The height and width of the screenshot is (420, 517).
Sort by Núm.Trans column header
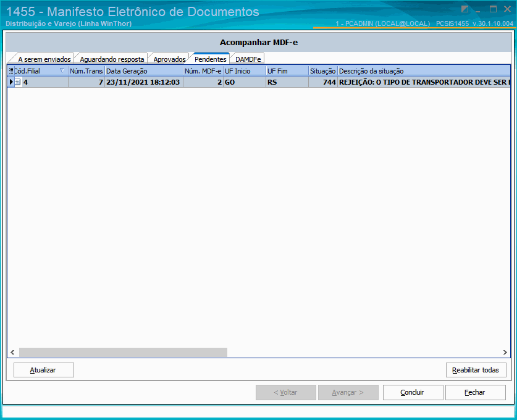[86, 71]
